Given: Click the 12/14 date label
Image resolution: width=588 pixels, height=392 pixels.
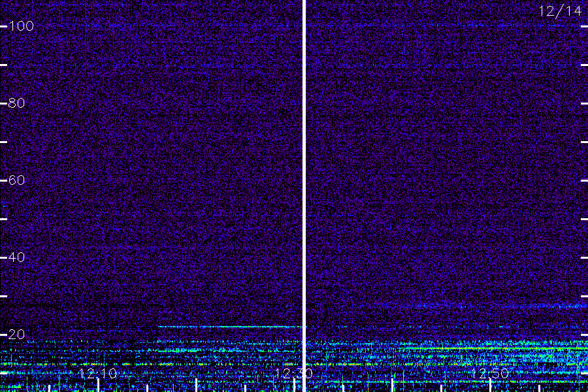Looking at the screenshot, I should click(x=561, y=11).
